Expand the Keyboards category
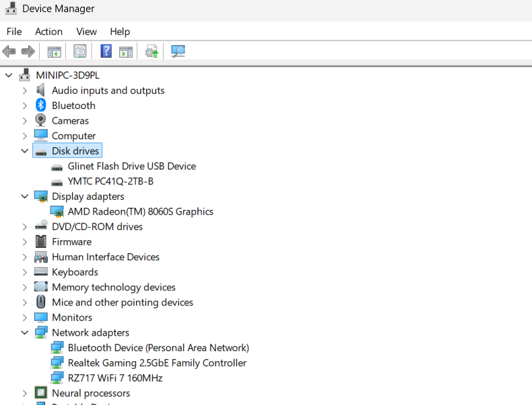Image resolution: width=532 pixels, height=405 pixels. click(24, 272)
